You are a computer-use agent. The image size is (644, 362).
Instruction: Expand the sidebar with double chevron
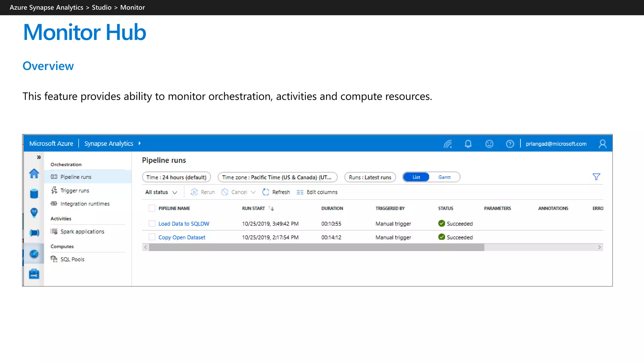click(39, 157)
